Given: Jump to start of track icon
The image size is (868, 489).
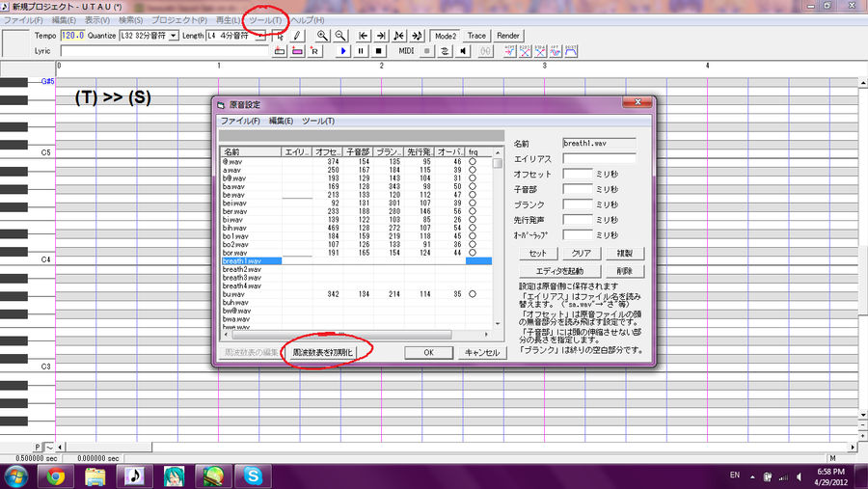Looking at the screenshot, I should (x=364, y=36).
